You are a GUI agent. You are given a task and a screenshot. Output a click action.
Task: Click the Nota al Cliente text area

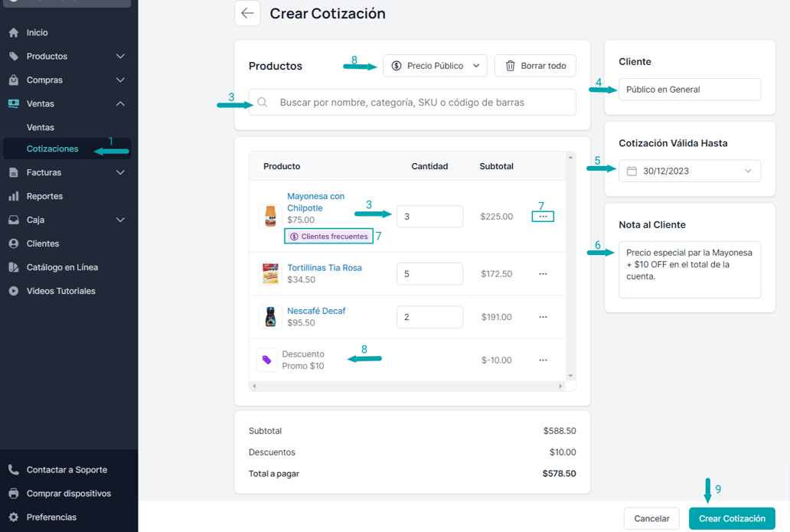689,269
